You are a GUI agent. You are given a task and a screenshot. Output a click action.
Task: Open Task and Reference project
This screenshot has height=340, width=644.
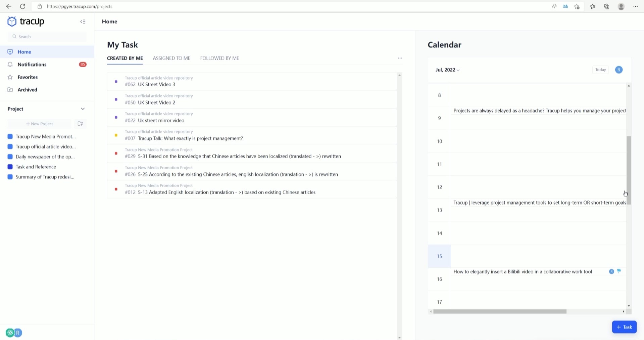[x=36, y=167]
